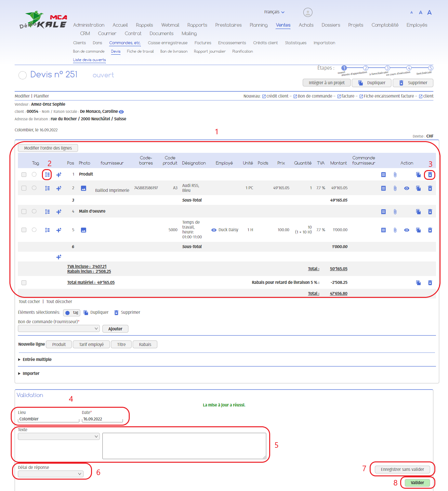This screenshot has width=448, height=491.
Task: Click add-line plus icon below last Sous-Total
Action: [59, 257]
